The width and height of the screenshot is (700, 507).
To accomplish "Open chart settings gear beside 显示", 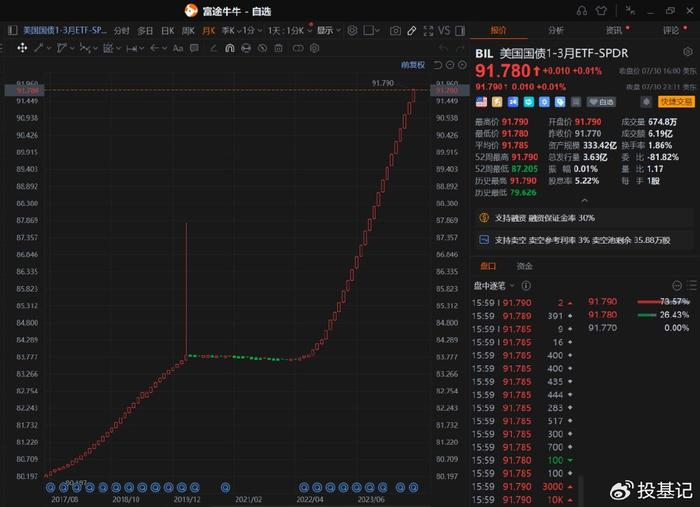I will tap(352, 30).
